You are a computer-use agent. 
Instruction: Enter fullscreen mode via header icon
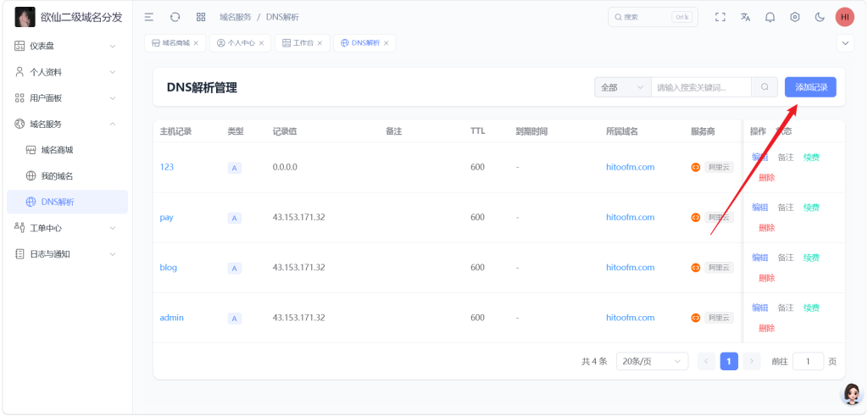[x=721, y=17]
